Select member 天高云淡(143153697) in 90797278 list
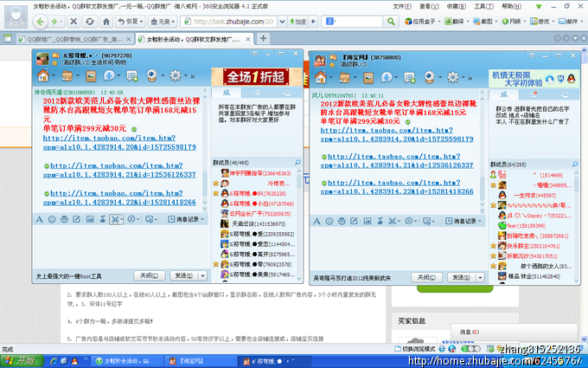 point(259,223)
